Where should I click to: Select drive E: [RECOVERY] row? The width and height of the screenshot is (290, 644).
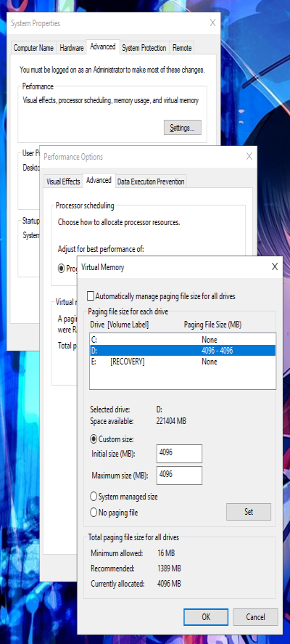click(183, 362)
